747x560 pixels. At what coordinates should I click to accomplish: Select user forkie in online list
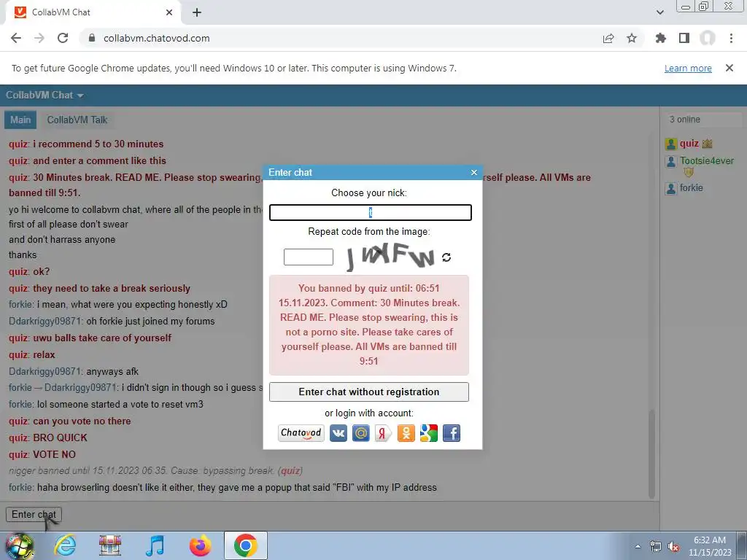(x=692, y=188)
